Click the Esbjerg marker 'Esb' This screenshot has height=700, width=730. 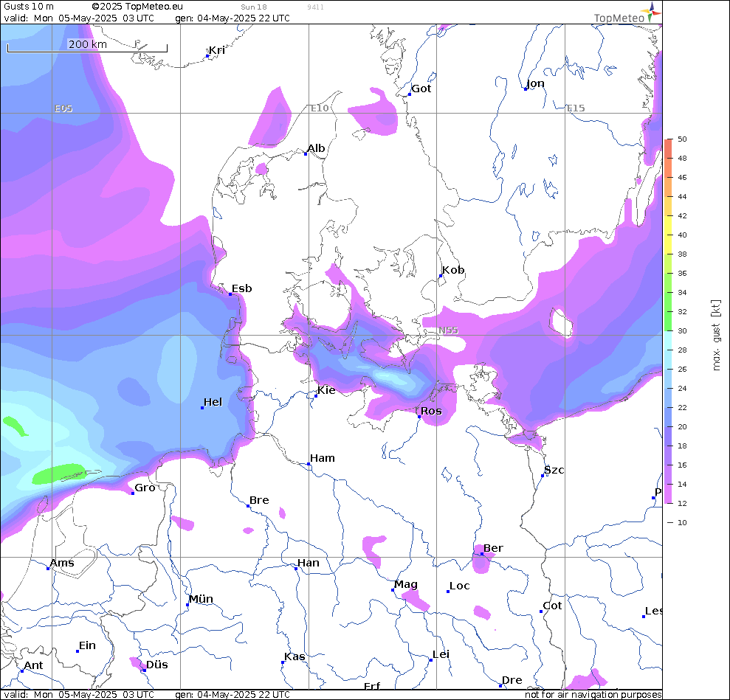pyautogui.click(x=230, y=294)
